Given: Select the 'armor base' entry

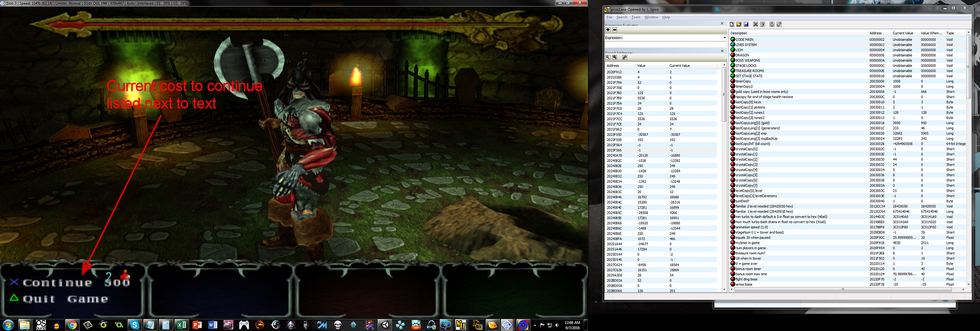Looking at the screenshot, I should [x=848, y=285].
